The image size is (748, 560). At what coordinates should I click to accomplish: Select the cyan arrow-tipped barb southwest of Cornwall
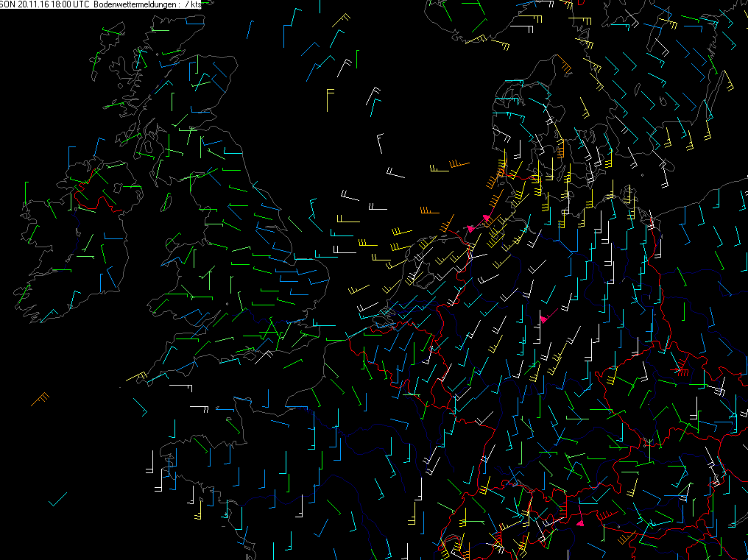tap(141, 408)
